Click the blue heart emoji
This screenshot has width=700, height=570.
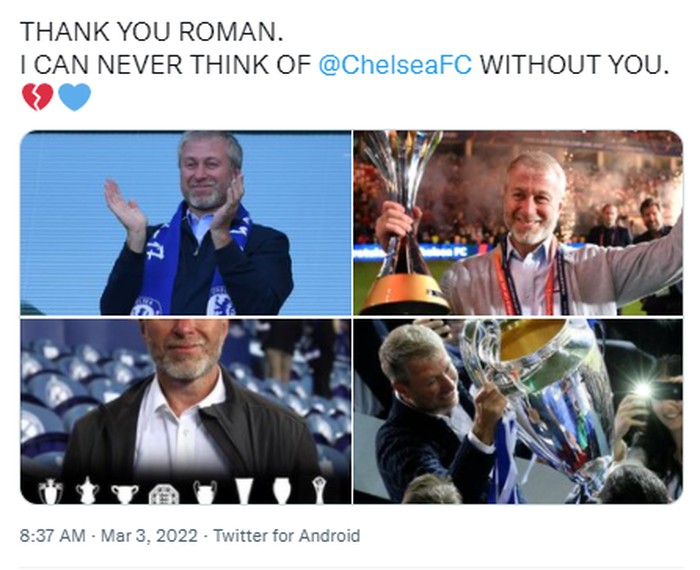[x=74, y=97]
